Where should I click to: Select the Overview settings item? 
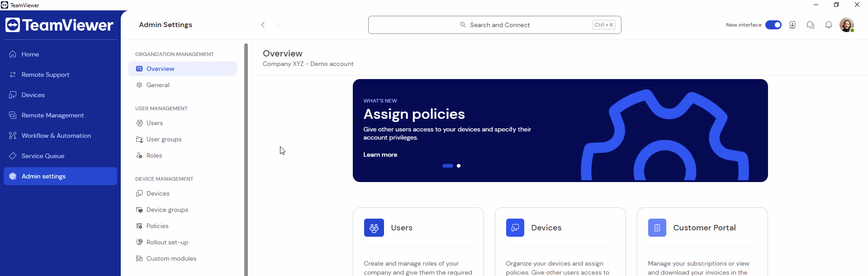tap(182, 69)
